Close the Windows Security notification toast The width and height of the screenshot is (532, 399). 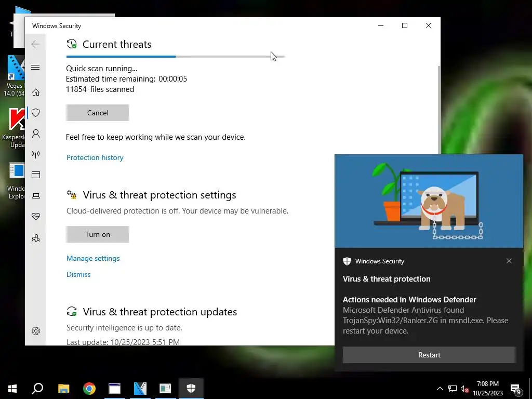pos(509,261)
